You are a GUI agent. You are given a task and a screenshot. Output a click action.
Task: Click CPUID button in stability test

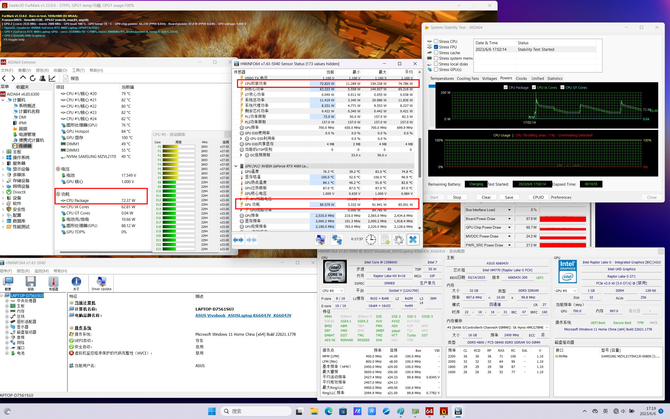(538, 197)
